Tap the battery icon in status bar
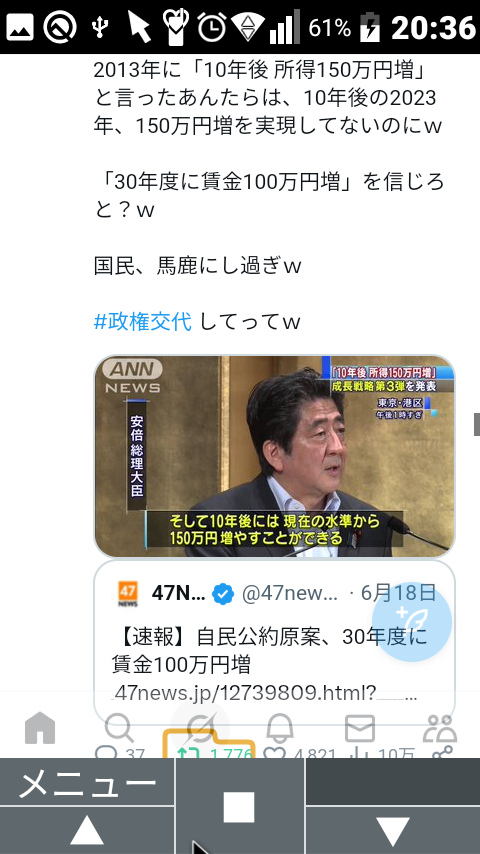The image size is (480, 854). [x=370, y=26]
